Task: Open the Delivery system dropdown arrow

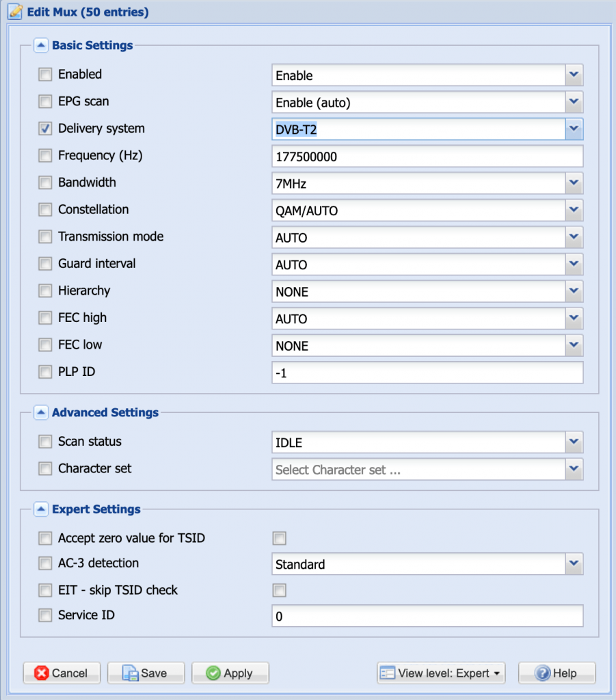Action: tap(574, 129)
